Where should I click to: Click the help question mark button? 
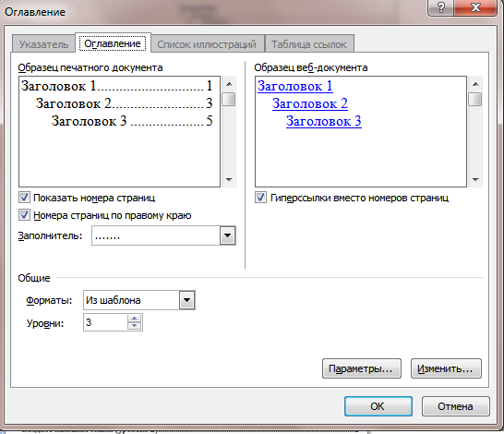click(x=440, y=7)
